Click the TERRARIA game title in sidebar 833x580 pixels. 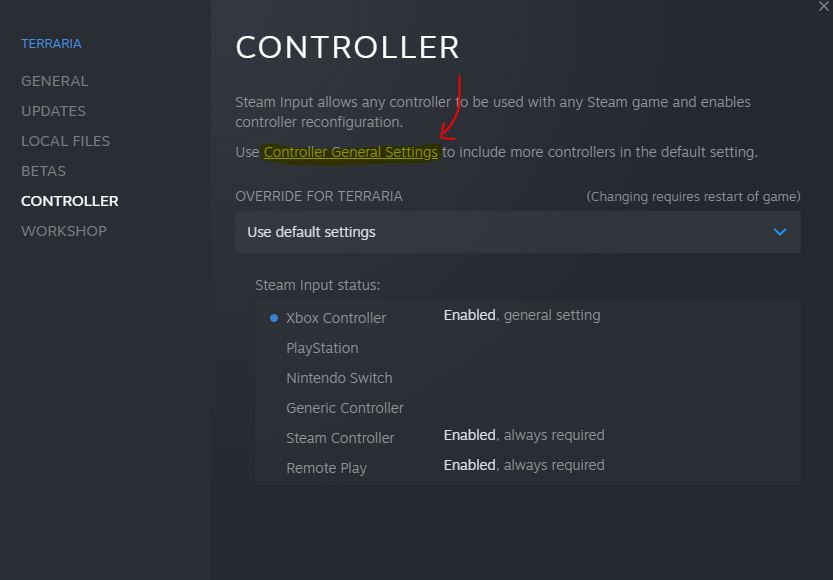click(x=52, y=44)
